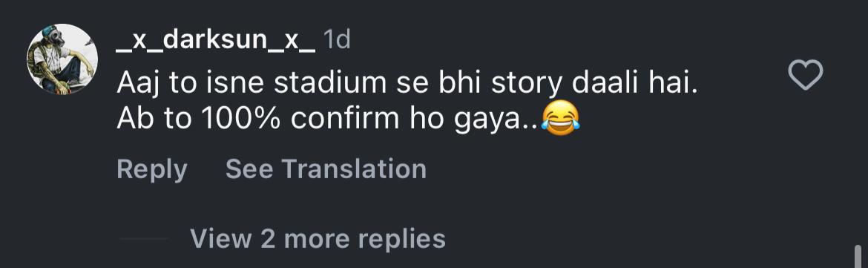Click the line left of View 2 more replies
Image resolution: width=868 pixels, height=268 pixels.
[x=145, y=238]
